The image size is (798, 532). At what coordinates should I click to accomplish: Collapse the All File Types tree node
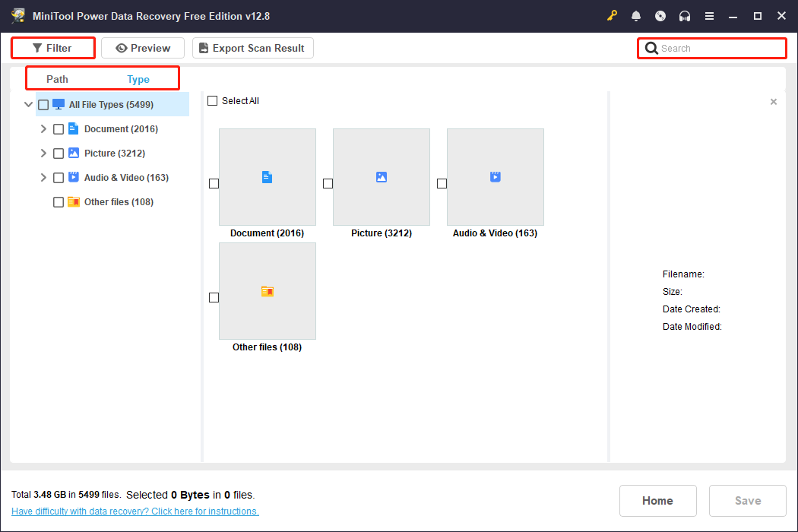point(28,104)
